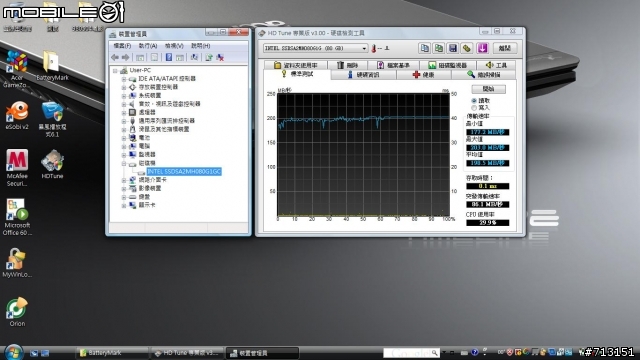Click the Start (開始) benchmark button

tap(488, 89)
